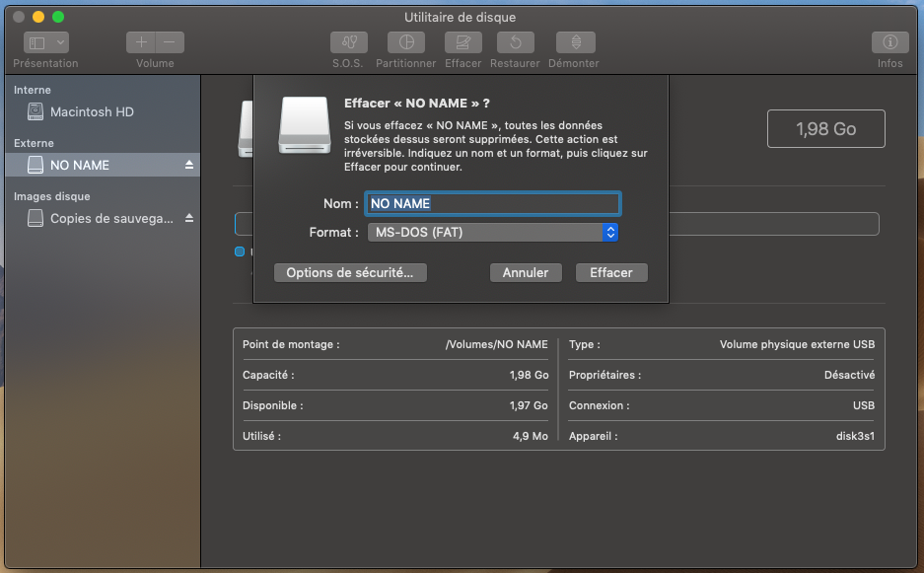
Task: Eject the Copies de sauvega... disk image
Action: pos(189,218)
